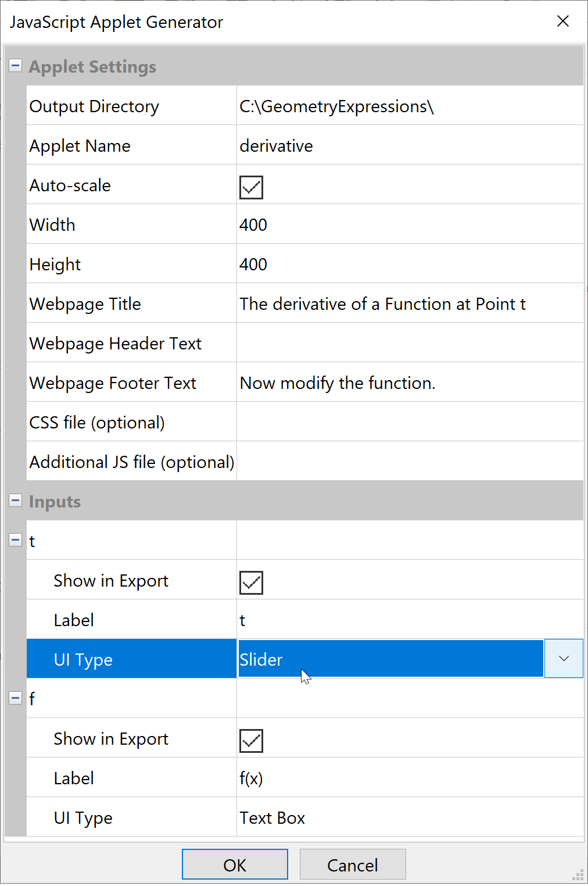Click the Height field showing 400
This screenshot has width=588, height=886.
tap(407, 263)
